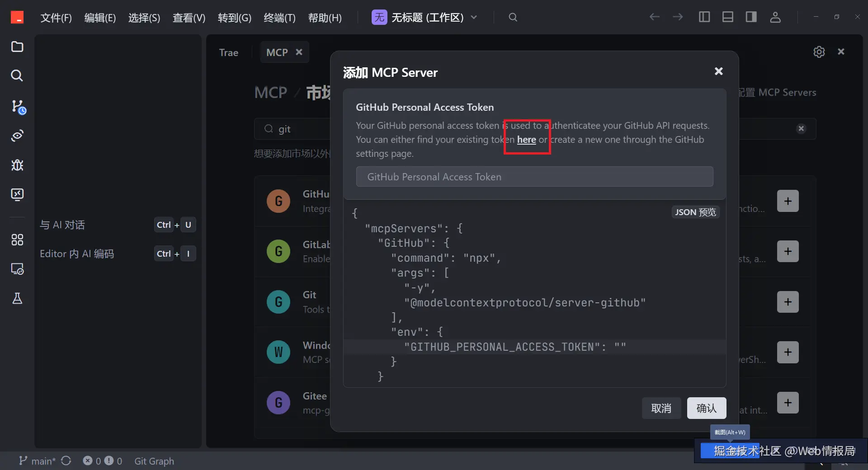Screen dimensions: 868x470
Task: Click the Trae app logo icon
Action: tap(17, 17)
